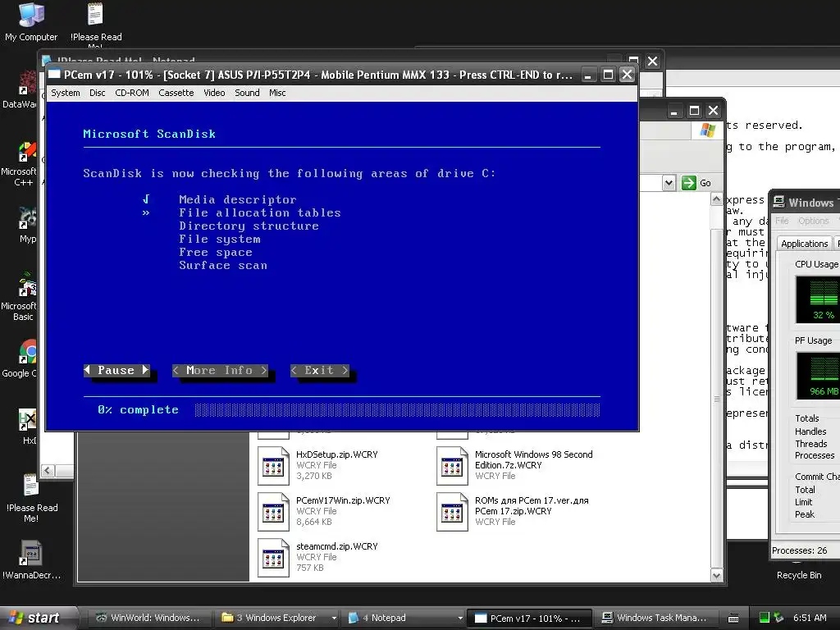Select the PCemV17Win.zip.WCRY file icon
The image size is (840, 630).
pyautogui.click(x=274, y=512)
